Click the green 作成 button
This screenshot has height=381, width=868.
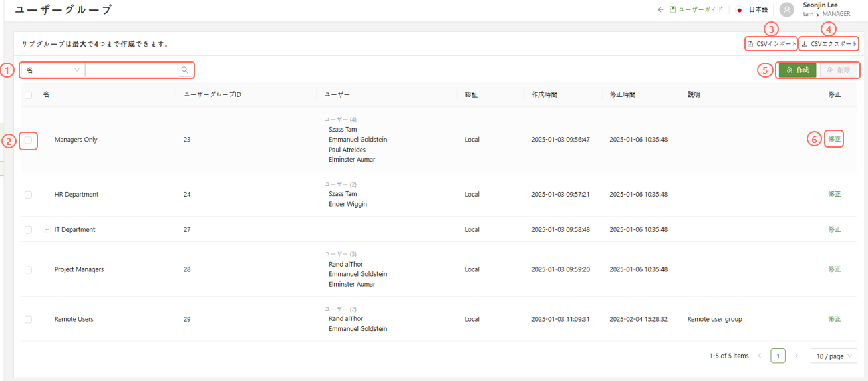797,70
